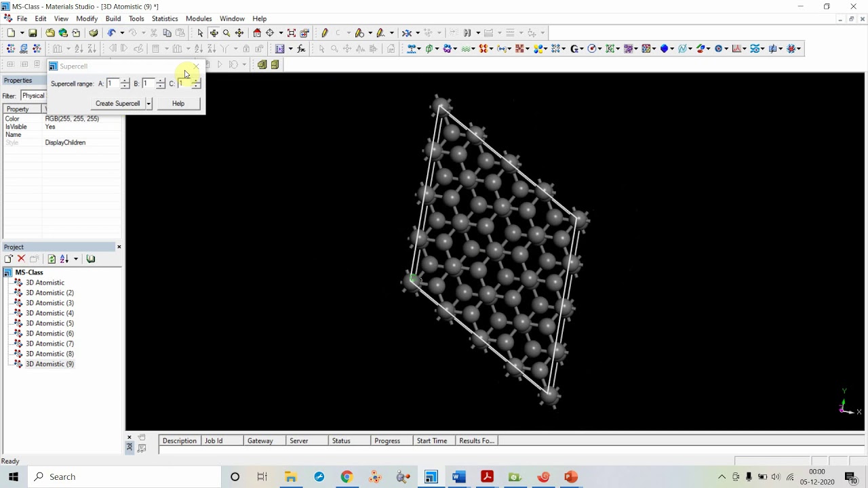Click the Reset View home icon
868x488 pixels.
click(257, 33)
